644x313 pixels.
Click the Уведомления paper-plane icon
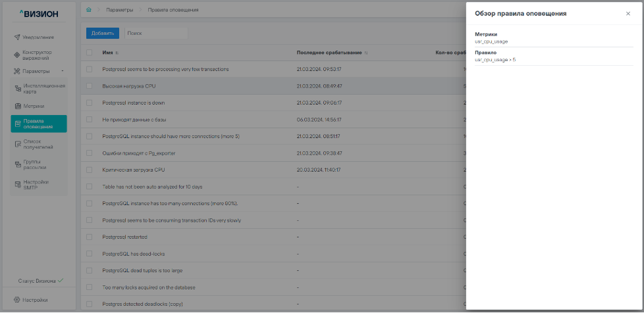17,37
